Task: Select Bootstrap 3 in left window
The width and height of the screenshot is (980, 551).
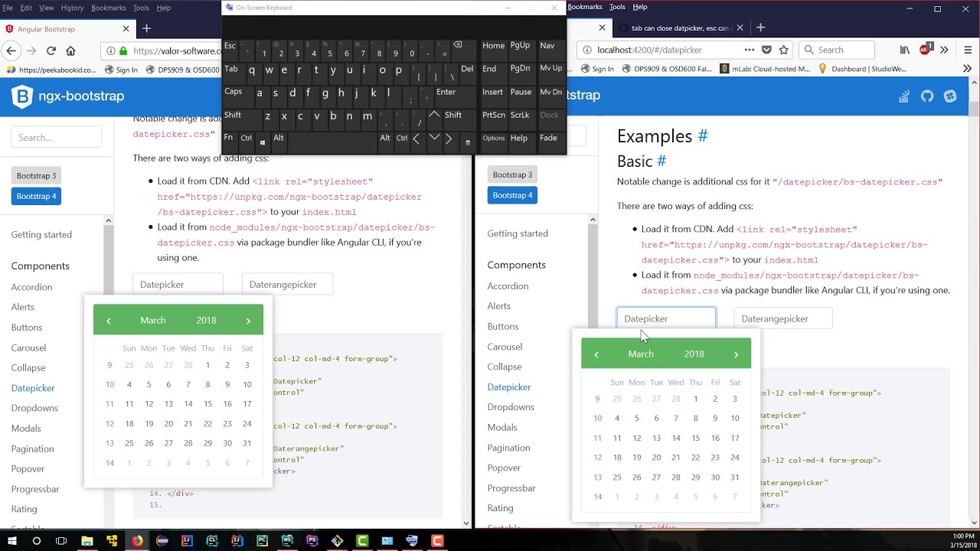Action: tap(37, 176)
